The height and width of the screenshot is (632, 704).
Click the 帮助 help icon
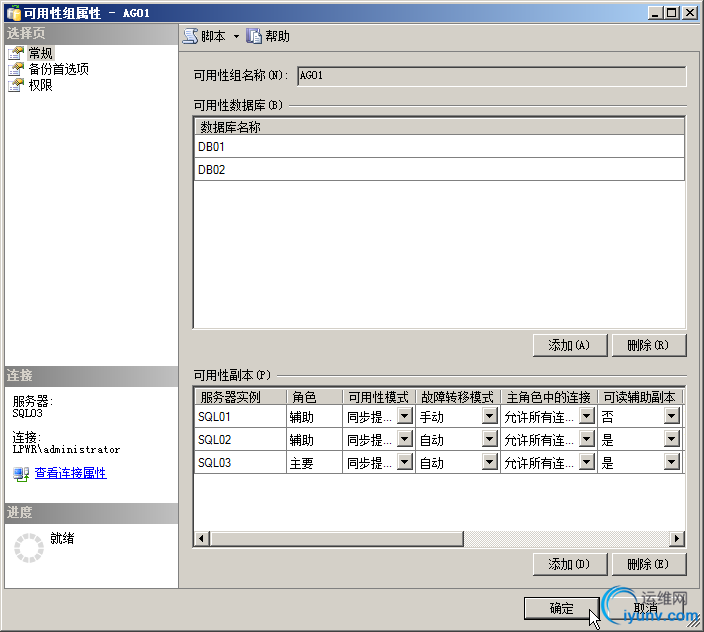click(254, 36)
